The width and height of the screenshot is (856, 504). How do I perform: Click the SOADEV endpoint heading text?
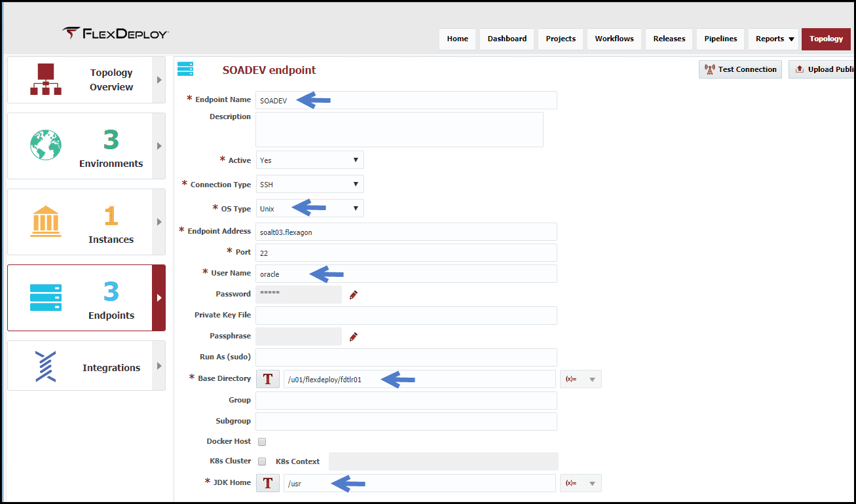coord(269,70)
